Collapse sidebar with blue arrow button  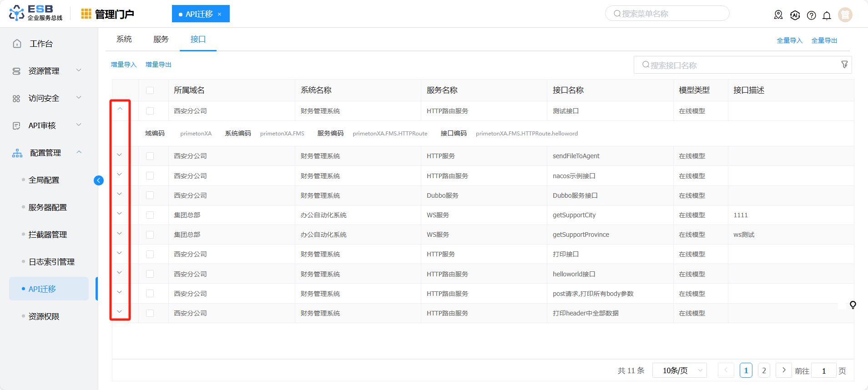point(99,180)
